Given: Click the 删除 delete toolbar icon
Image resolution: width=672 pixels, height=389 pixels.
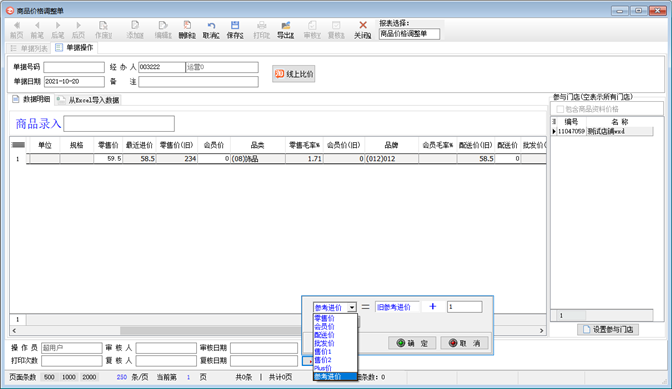Looking at the screenshot, I should (x=187, y=30).
